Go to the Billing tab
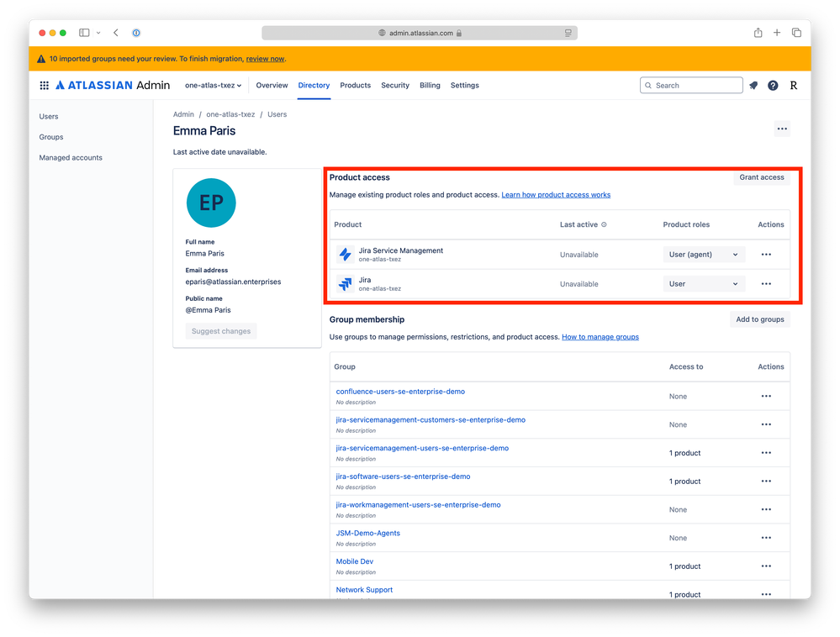840x637 pixels. pyautogui.click(x=430, y=86)
